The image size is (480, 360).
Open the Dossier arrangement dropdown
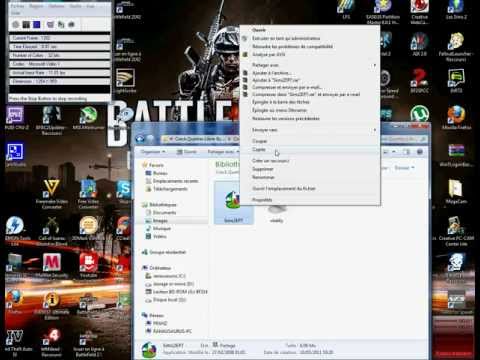coord(404,168)
